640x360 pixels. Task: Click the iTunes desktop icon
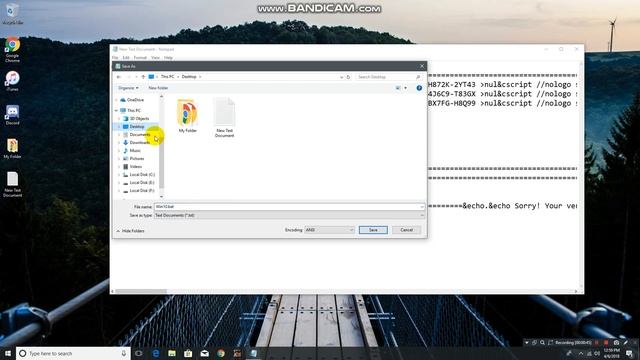13,81
